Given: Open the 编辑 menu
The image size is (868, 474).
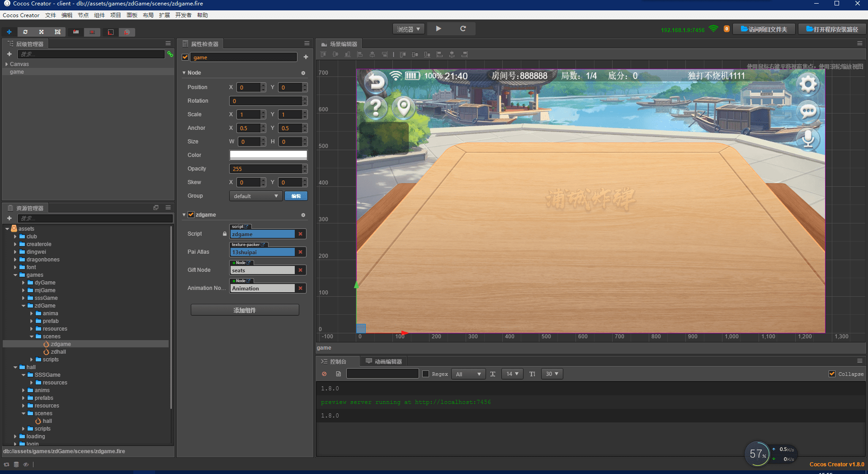Looking at the screenshot, I should tap(67, 15).
